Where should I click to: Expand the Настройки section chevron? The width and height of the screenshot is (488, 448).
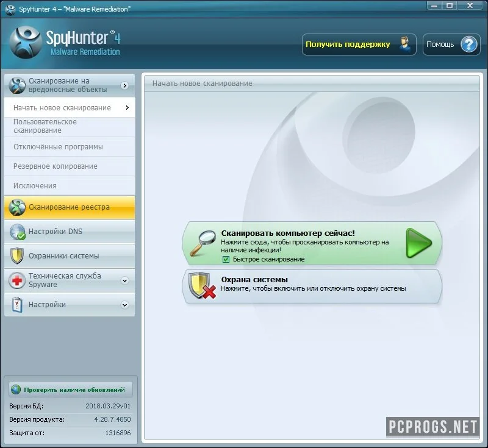tap(125, 305)
